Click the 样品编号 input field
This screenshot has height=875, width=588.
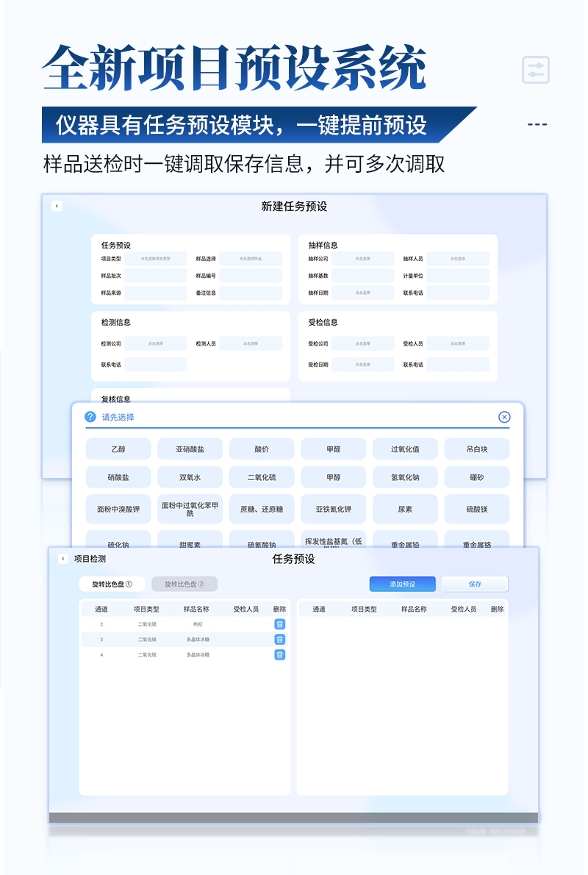click(x=251, y=276)
